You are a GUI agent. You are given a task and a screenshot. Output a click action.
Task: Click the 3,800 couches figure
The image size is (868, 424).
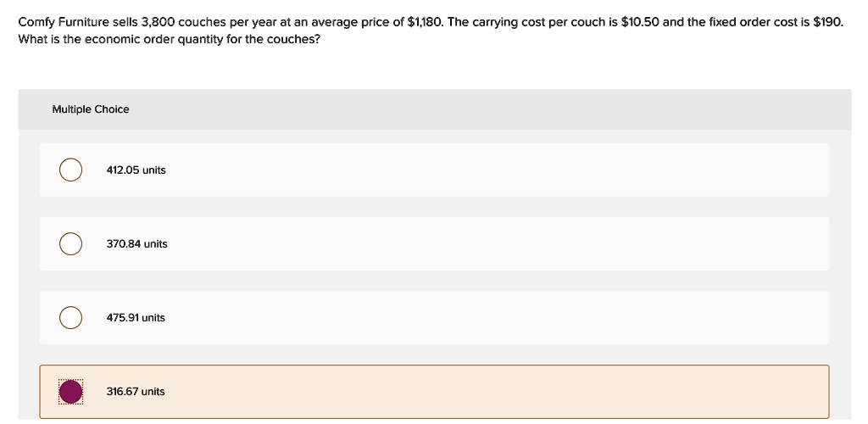tap(158, 23)
